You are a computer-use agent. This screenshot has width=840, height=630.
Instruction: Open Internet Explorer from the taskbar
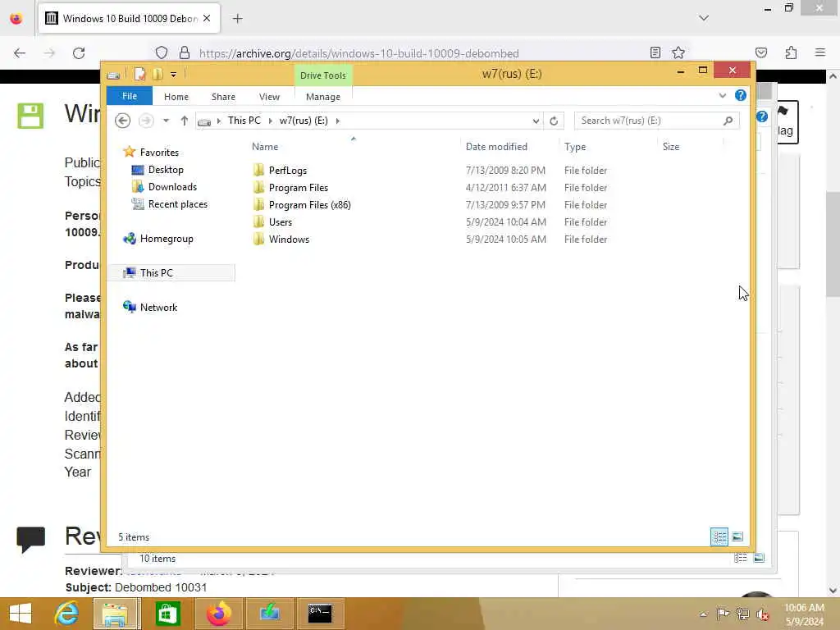click(66, 614)
